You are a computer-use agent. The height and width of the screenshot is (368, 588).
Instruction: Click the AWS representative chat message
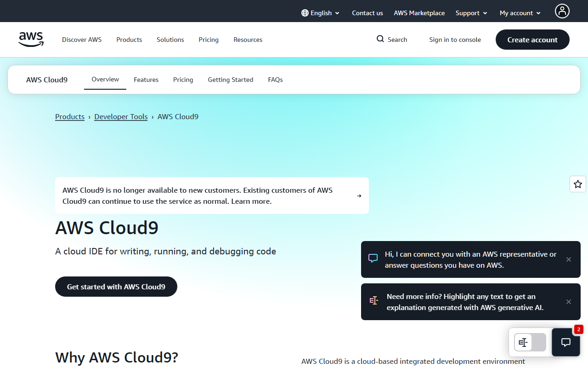pyautogui.click(x=471, y=259)
